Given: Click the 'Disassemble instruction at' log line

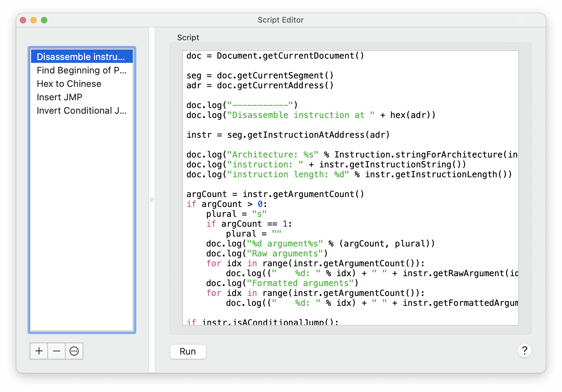Looking at the screenshot, I should pyautogui.click(x=311, y=115).
